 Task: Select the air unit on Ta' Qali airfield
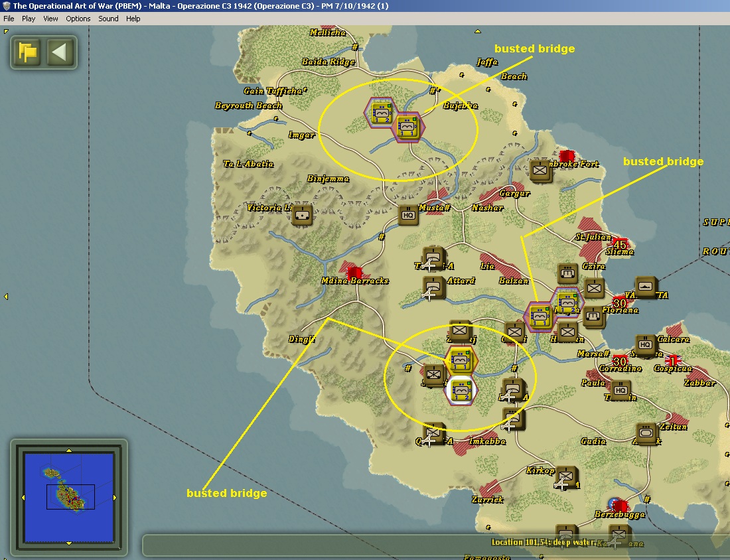(x=433, y=257)
